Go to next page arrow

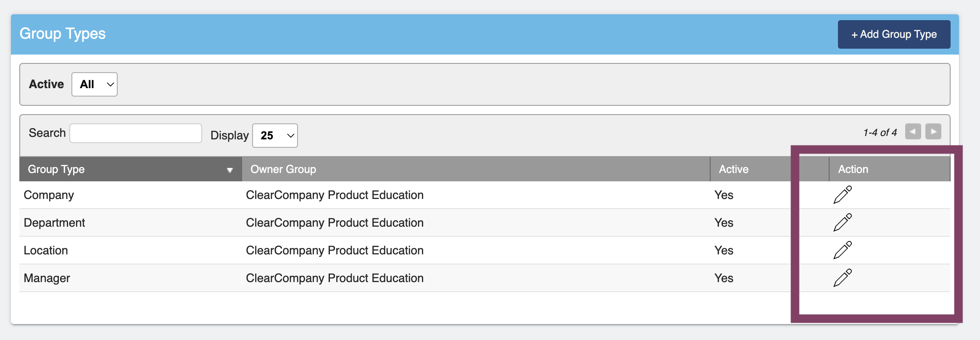933,132
